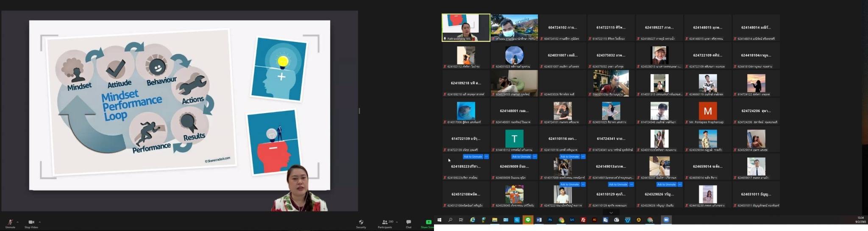Open the Security menu in Zoom toolbar
The width and height of the screenshot is (868, 231).
[361, 223]
